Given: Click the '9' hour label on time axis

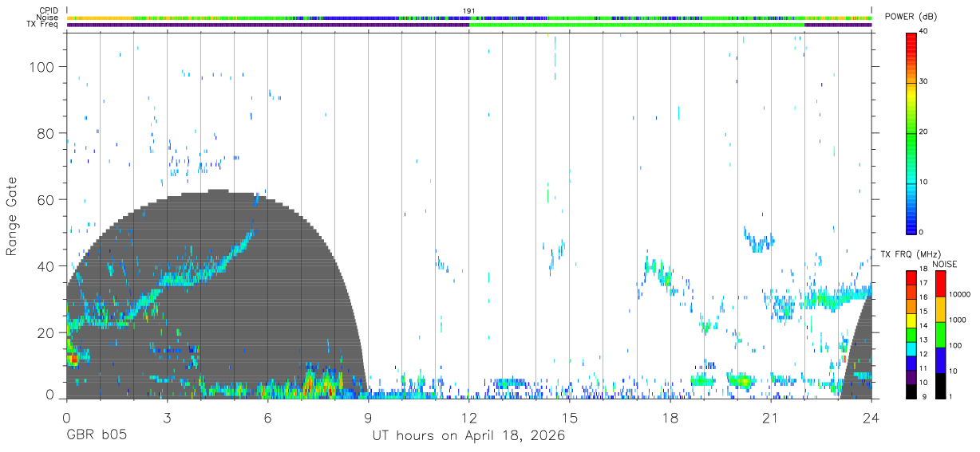Looking at the screenshot, I should (368, 418).
